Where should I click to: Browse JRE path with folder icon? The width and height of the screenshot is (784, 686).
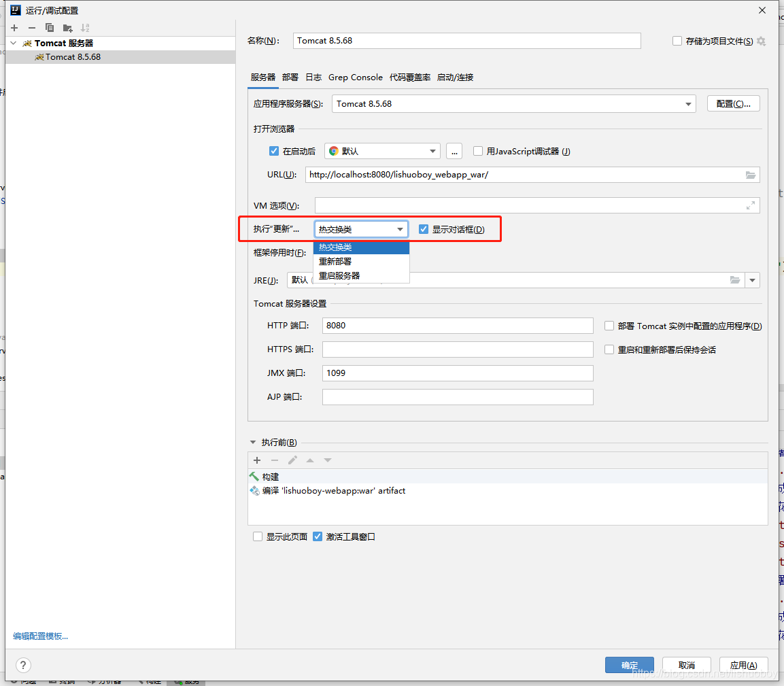[735, 280]
